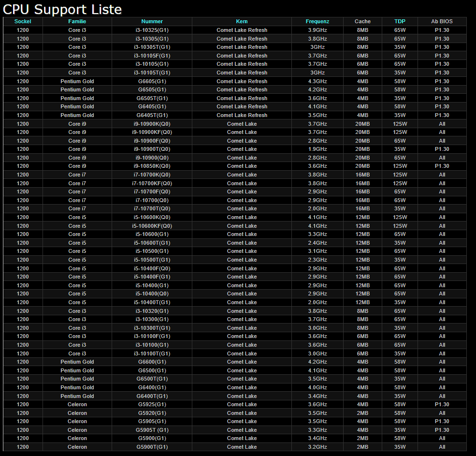Select the i3-10305T(G1) cell
476x456 pixels.
(152, 47)
